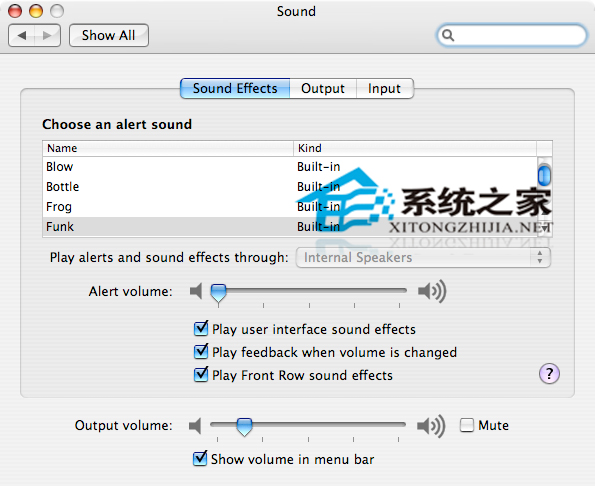
Task: Click the search magnifier icon
Action: tap(448, 35)
